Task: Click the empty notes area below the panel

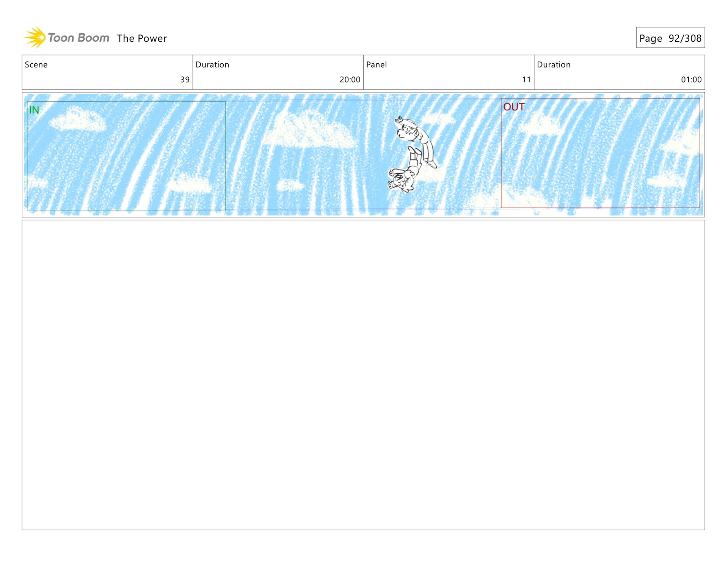Action: 363,374
